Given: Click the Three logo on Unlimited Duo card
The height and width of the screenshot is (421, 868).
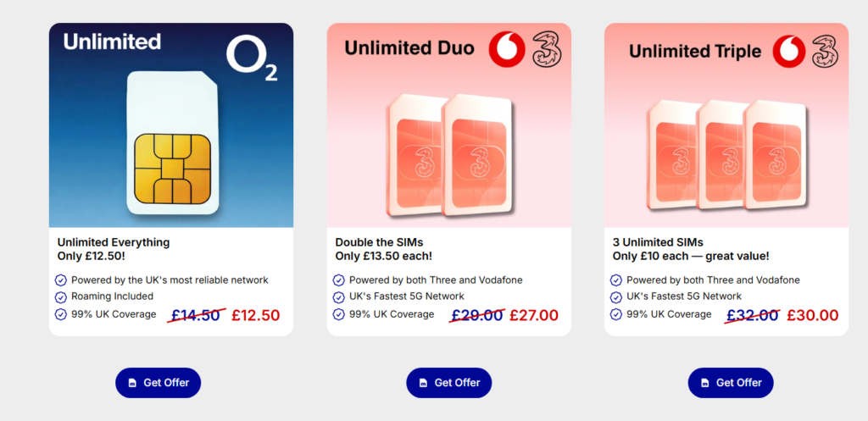Looking at the screenshot, I should tap(547, 50).
